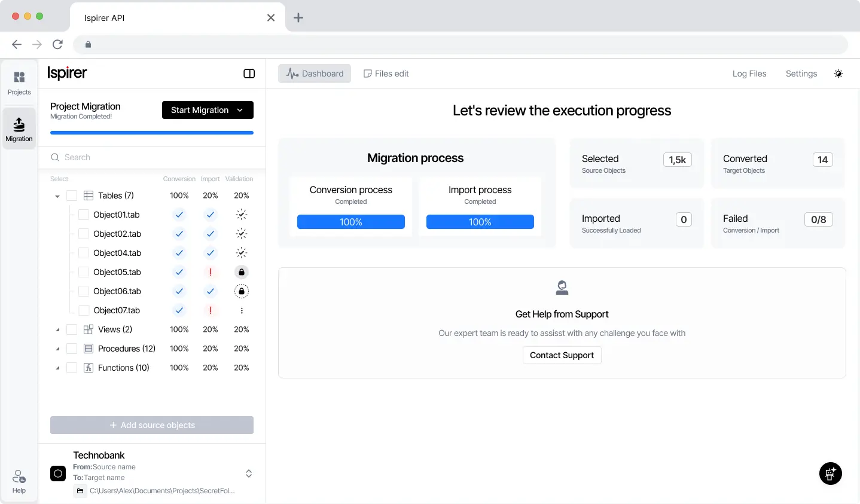This screenshot has width=860, height=504.
Task: Expand the Procedures (12) tree node
Action: tap(57, 349)
